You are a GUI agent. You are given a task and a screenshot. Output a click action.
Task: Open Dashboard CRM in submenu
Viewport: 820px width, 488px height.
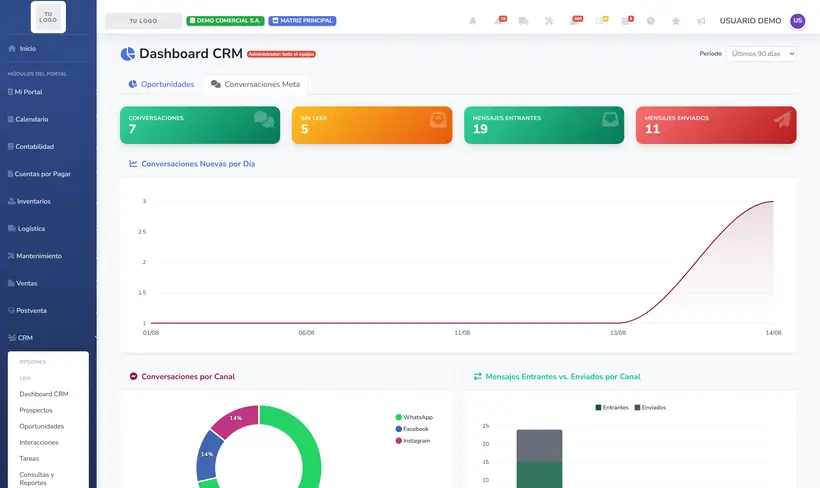tap(44, 394)
